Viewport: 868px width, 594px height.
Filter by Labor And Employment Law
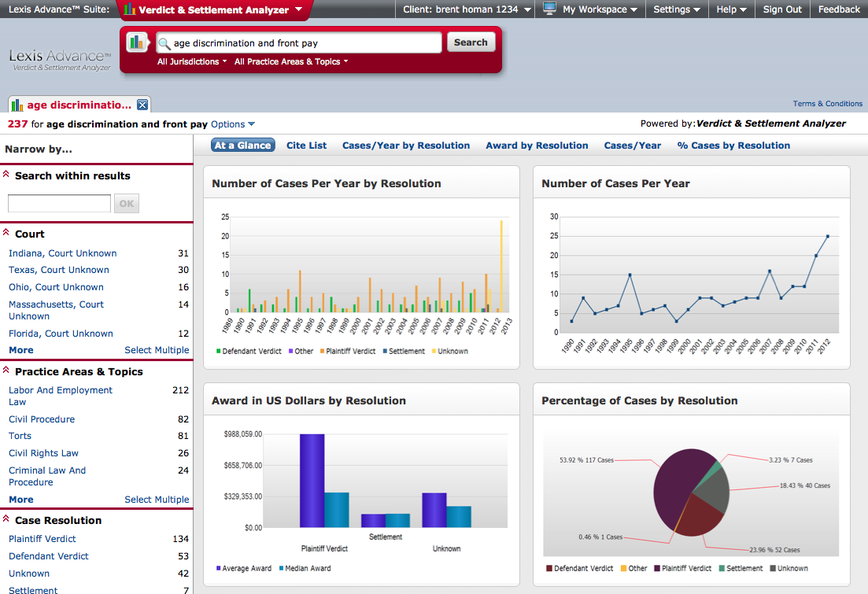(61, 396)
